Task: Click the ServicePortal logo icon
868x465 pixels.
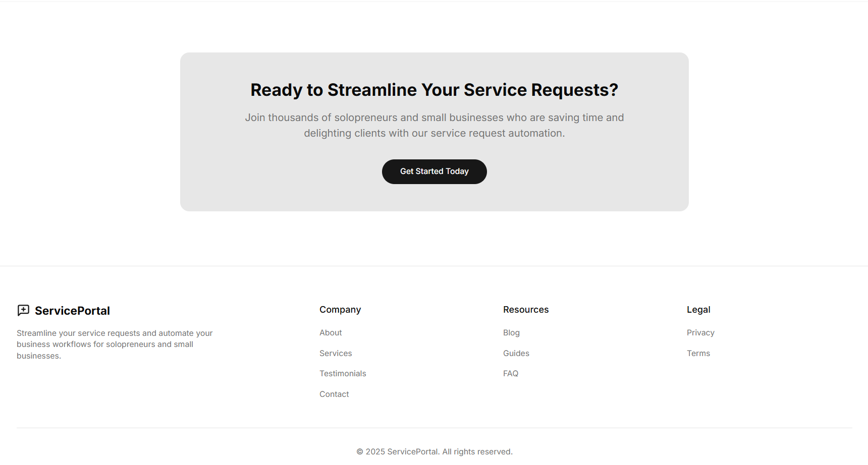Action: click(x=23, y=310)
